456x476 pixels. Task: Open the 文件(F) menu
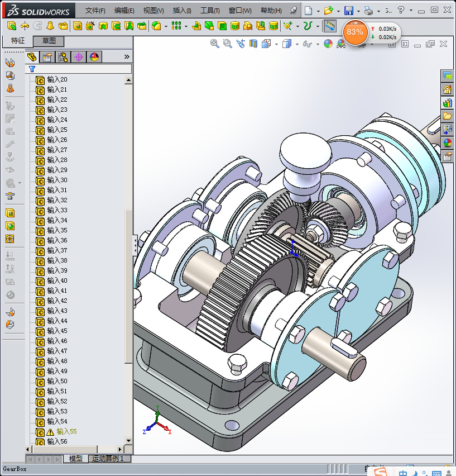click(95, 11)
